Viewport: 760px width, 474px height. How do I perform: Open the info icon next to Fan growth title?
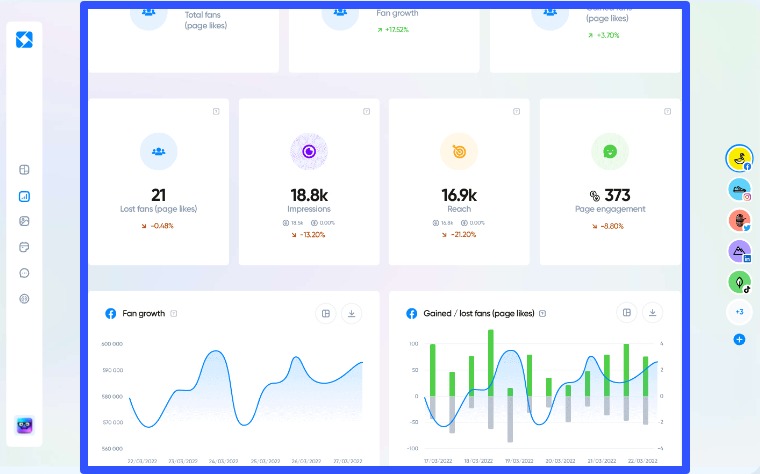coord(174,314)
